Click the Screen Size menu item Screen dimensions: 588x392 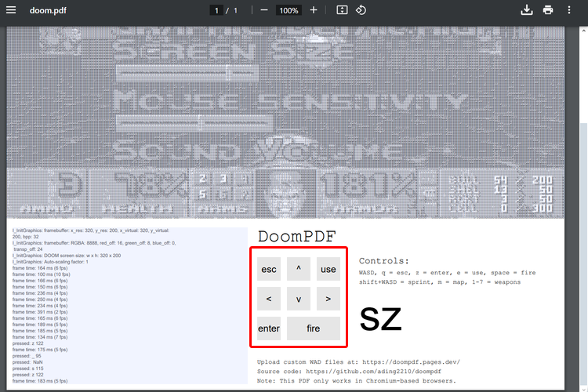coord(233,51)
